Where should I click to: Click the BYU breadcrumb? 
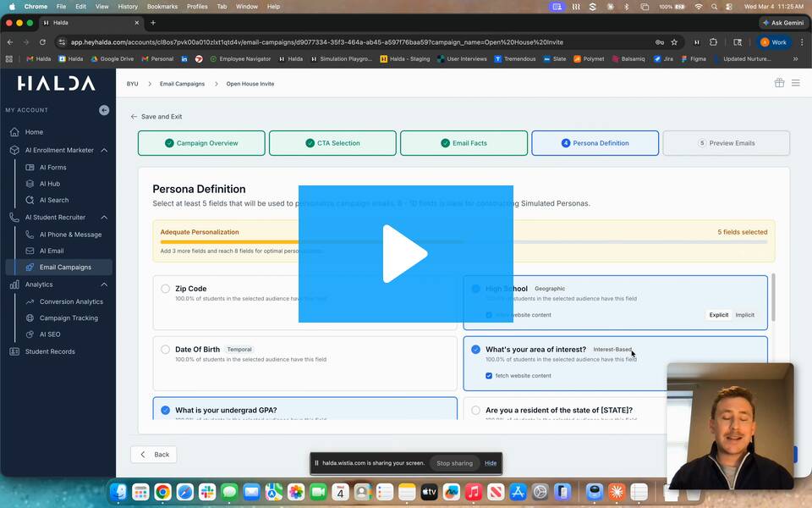coord(133,84)
